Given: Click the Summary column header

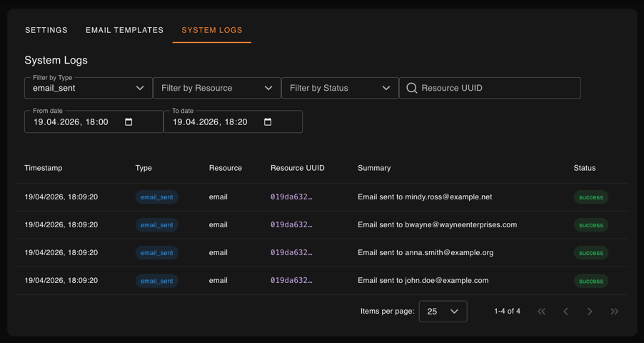Looking at the screenshot, I should (374, 168).
